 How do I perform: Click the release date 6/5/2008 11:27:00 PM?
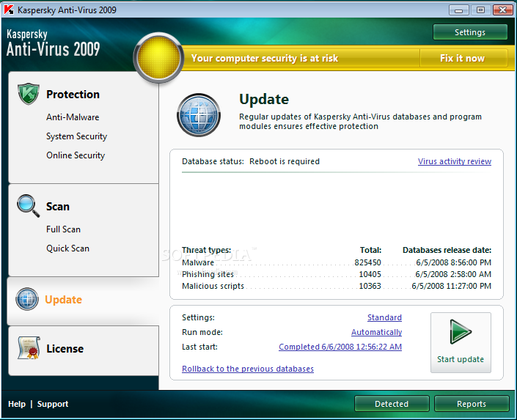(x=452, y=286)
